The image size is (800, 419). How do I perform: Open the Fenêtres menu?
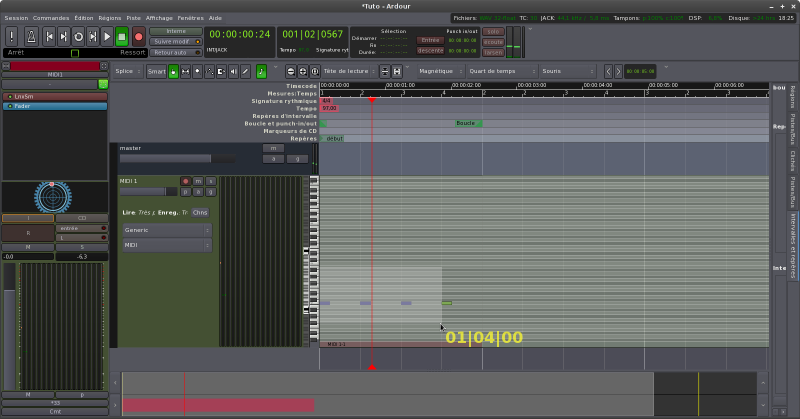[x=190, y=18]
